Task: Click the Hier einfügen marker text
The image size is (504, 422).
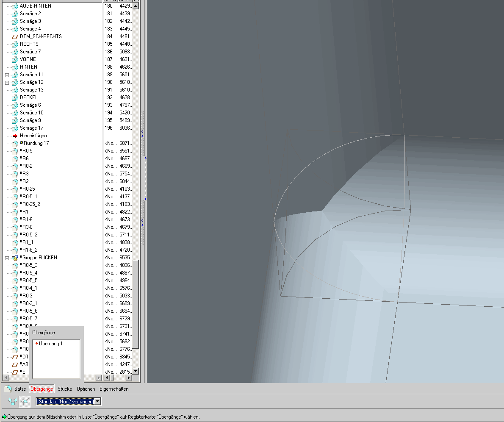Action: tap(33, 136)
